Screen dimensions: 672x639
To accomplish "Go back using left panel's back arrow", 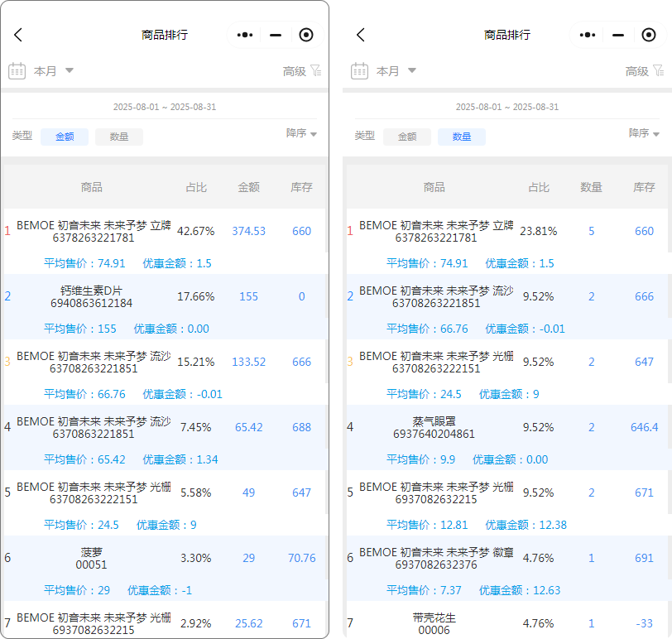I will click(x=18, y=35).
